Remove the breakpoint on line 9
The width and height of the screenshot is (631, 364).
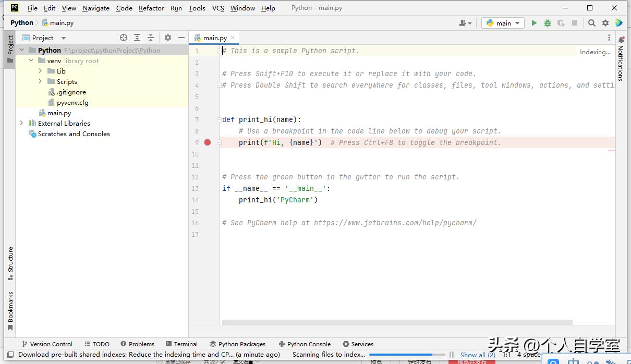(x=208, y=142)
